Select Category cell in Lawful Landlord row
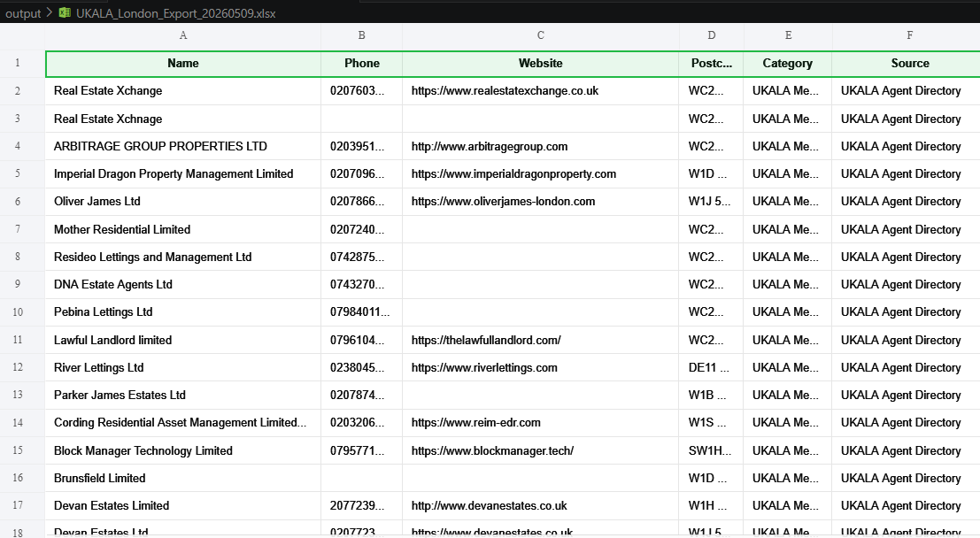The image size is (980, 538). tap(788, 340)
